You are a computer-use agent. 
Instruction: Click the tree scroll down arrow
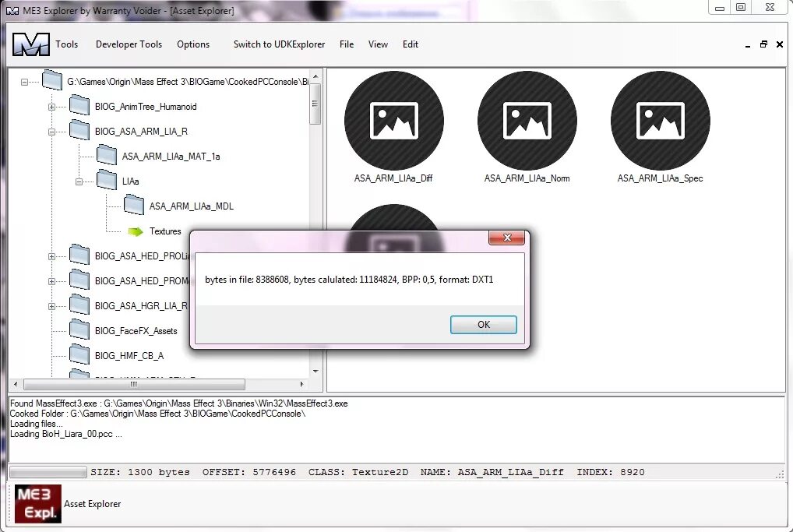[x=315, y=372]
